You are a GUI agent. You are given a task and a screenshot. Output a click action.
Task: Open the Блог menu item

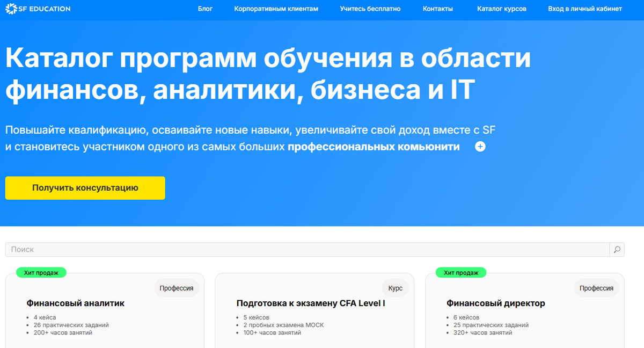205,9
